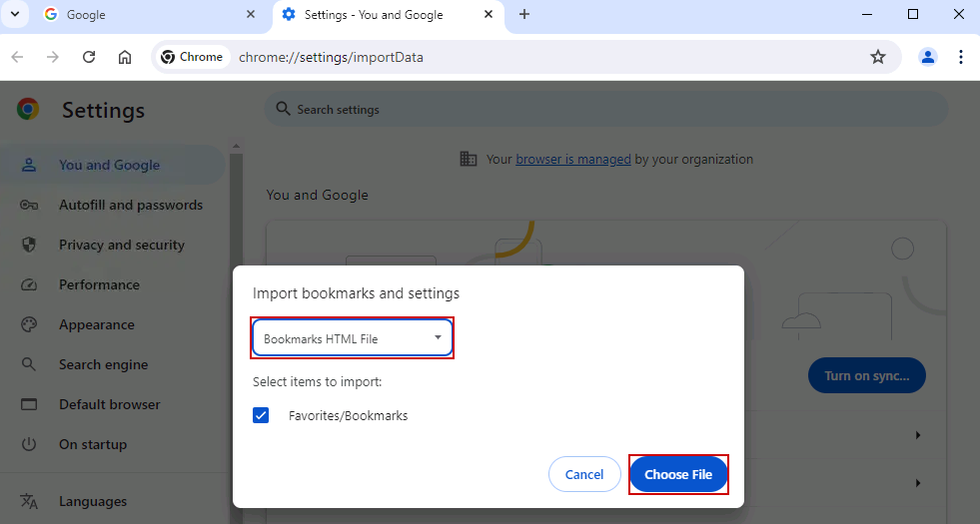Image resolution: width=980 pixels, height=524 pixels.
Task: Bookmark this page with the star icon
Action: pos(878,57)
